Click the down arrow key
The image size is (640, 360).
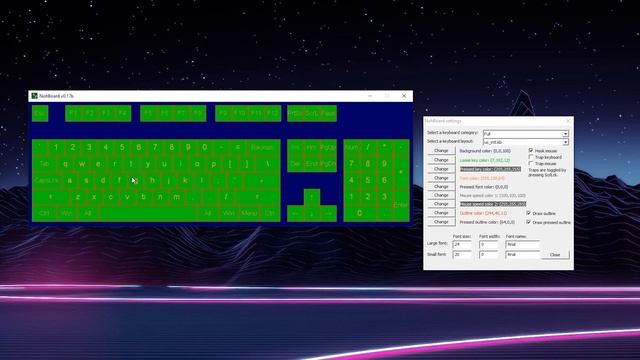[x=312, y=213]
